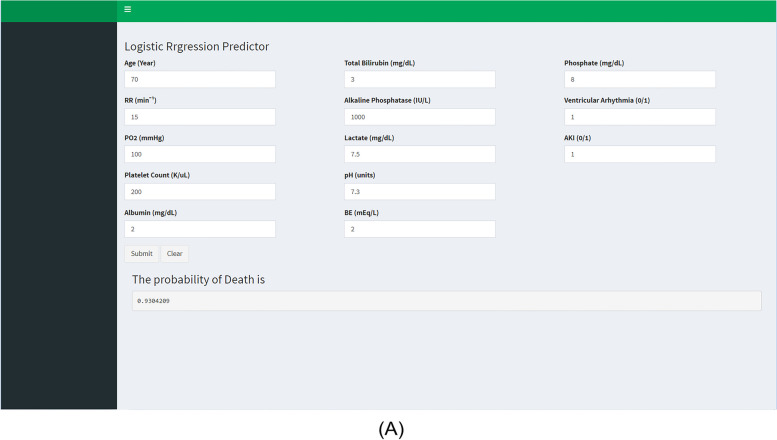Screen dimensions: 777x440
Task: Focus the Total Bilirubin (mg/dL) field
Action: [x=420, y=79]
